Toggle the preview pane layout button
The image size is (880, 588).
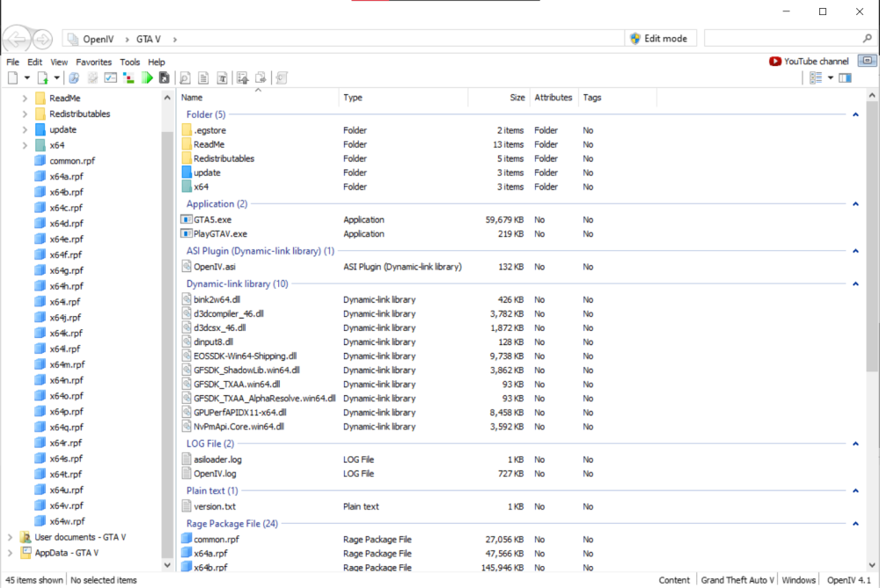click(x=845, y=78)
